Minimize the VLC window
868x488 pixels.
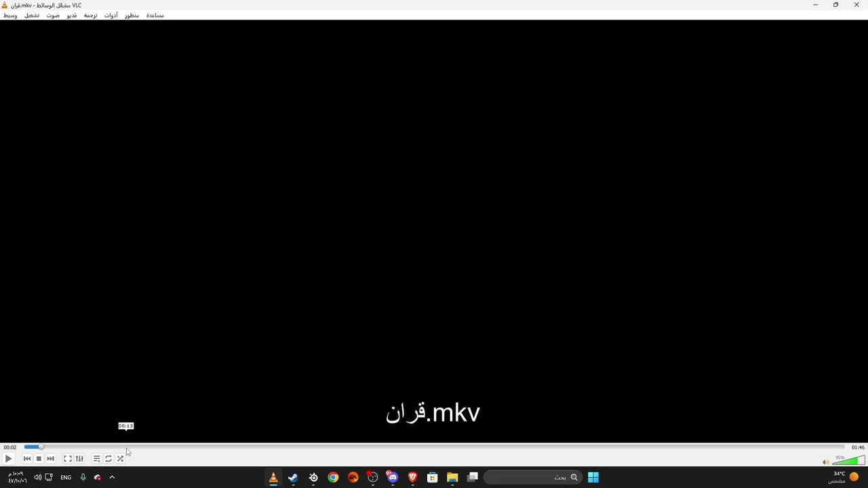click(x=815, y=5)
